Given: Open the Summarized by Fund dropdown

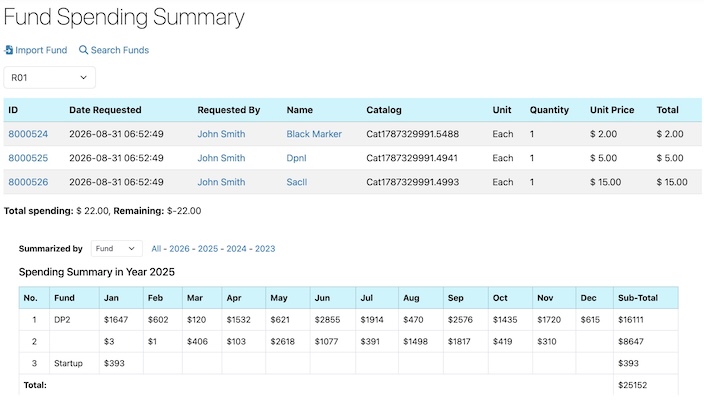Looking at the screenshot, I should pyautogui.click(x=116, y=248).
